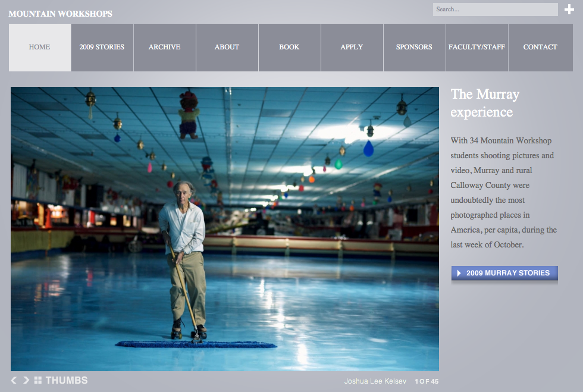This screenshot has width=583, height=392.
Task: Select the ARCHIVE navigation item
Action: tap(164, 47)
